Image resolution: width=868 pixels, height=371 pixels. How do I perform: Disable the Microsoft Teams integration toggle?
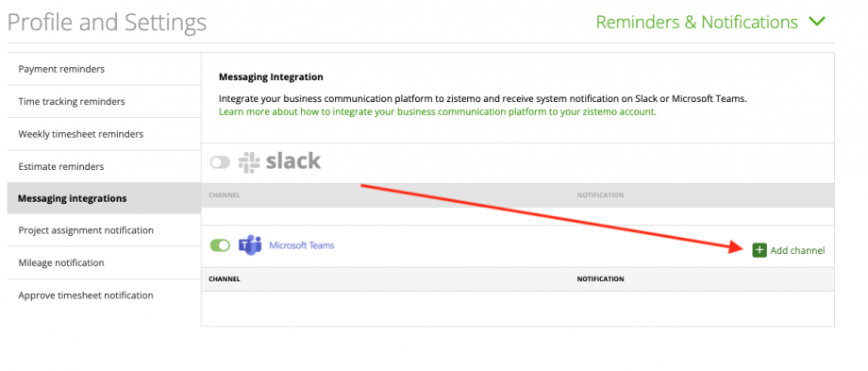coord(220,245)
